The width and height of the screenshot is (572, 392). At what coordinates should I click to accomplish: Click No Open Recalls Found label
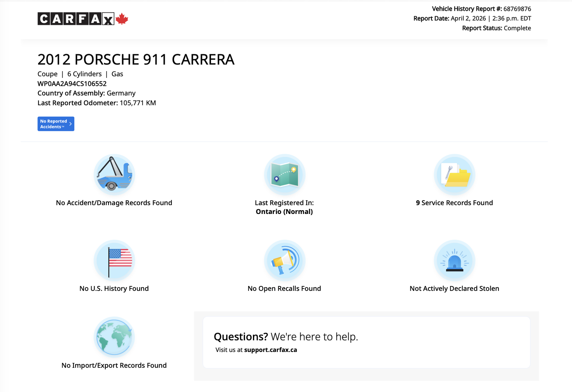tap(284, 288)
